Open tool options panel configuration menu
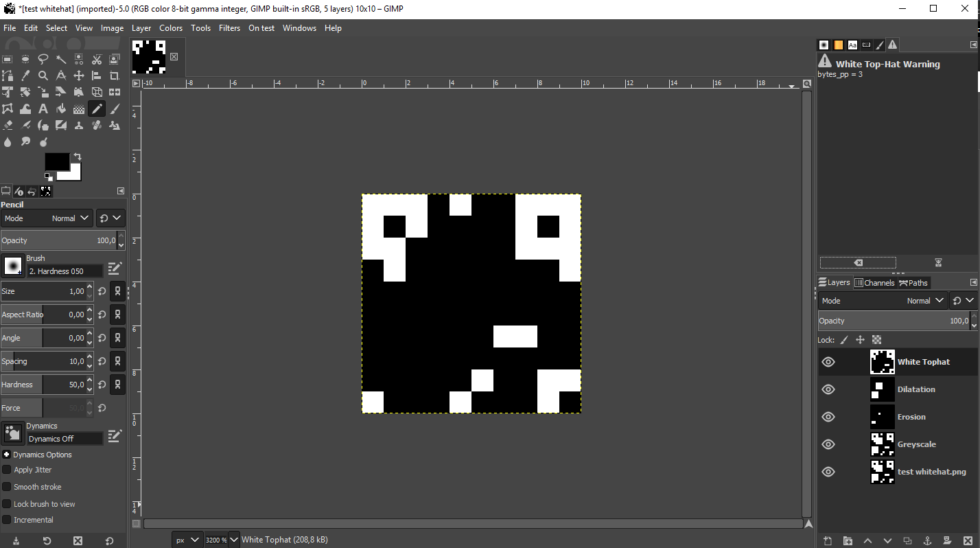This screenshot has height=548, width=980. tap(121, 191)
